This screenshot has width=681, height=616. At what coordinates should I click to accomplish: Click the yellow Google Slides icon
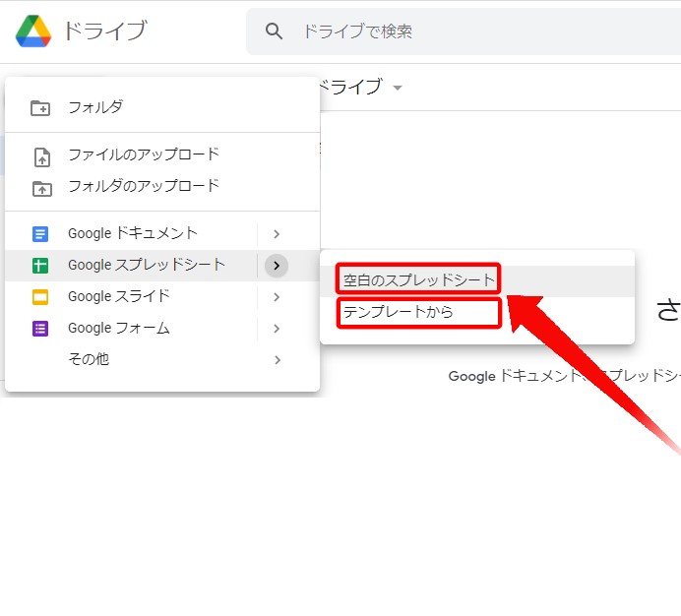(x=40, y=297)
